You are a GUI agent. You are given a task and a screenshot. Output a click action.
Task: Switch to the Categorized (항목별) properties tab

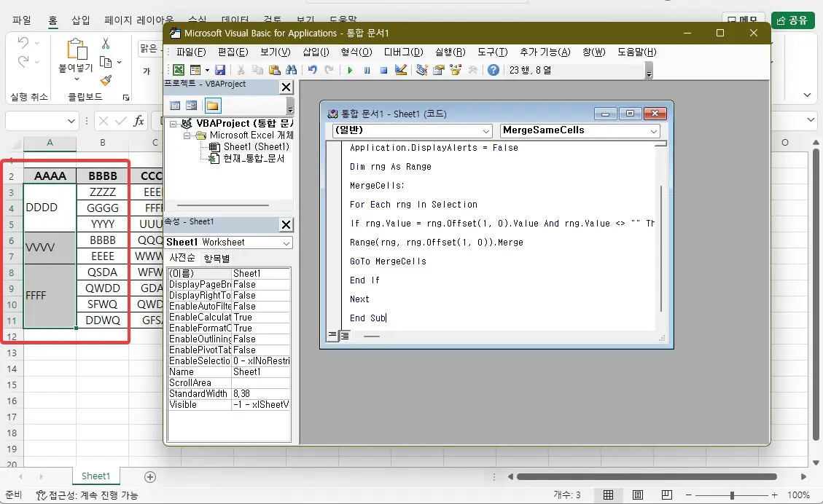(217, 259)
